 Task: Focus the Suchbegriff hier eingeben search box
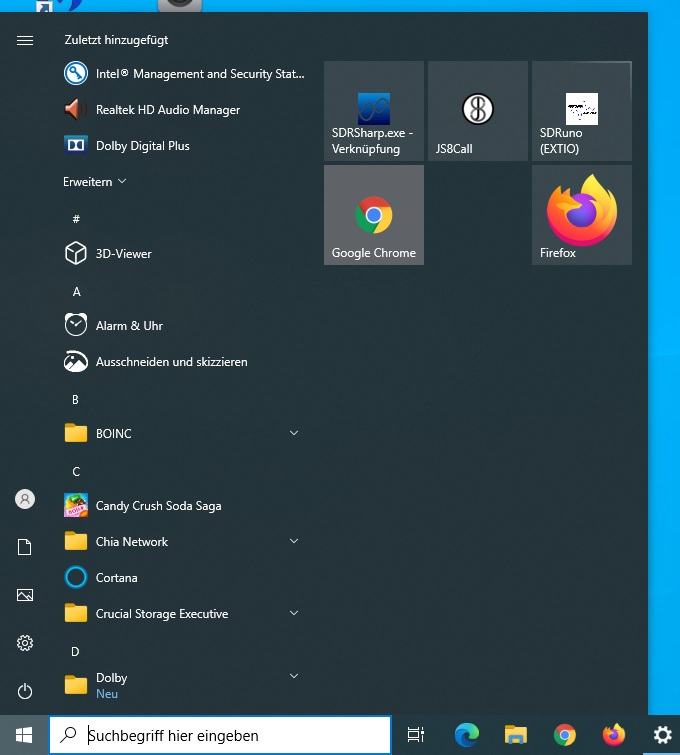(221, 735)
